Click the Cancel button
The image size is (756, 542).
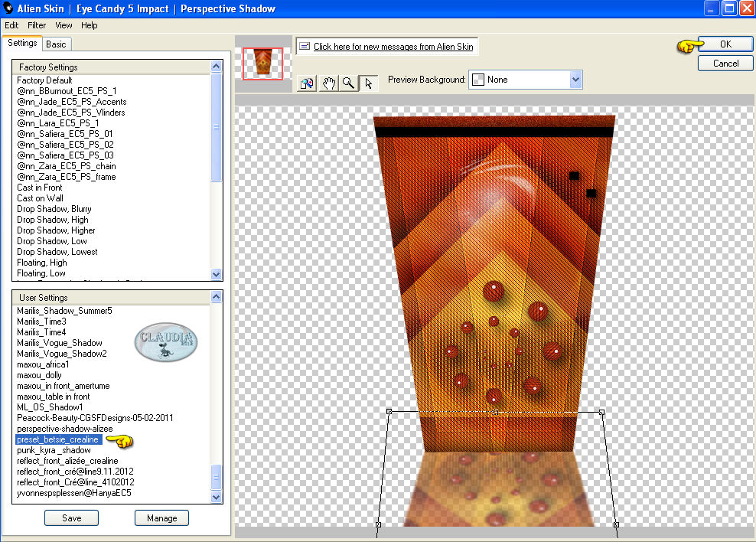pyautogui.click(x=725, y=64)
